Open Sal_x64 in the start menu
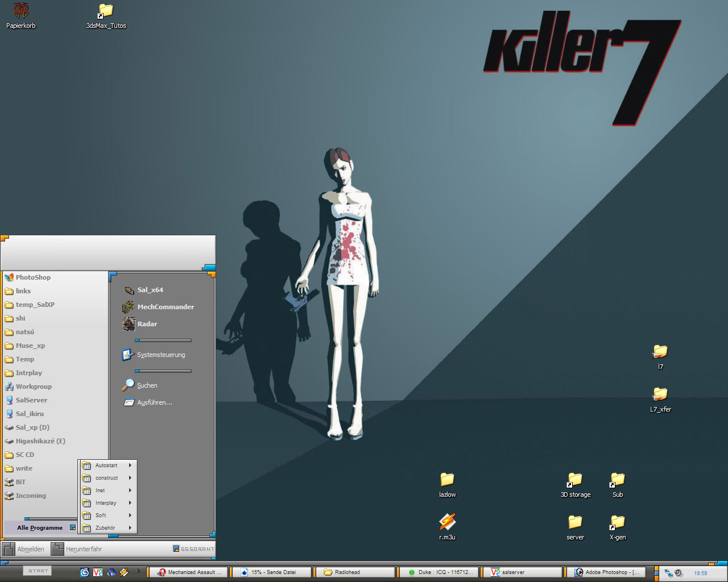This screenshot has width=728, height=582. pyautogui.click(x=143, y=290)
